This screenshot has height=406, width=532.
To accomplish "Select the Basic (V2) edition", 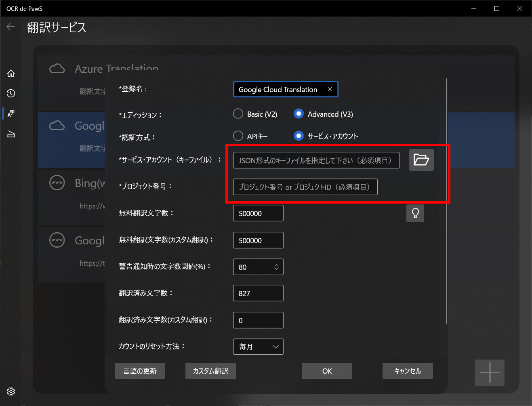I will [238, 114].
